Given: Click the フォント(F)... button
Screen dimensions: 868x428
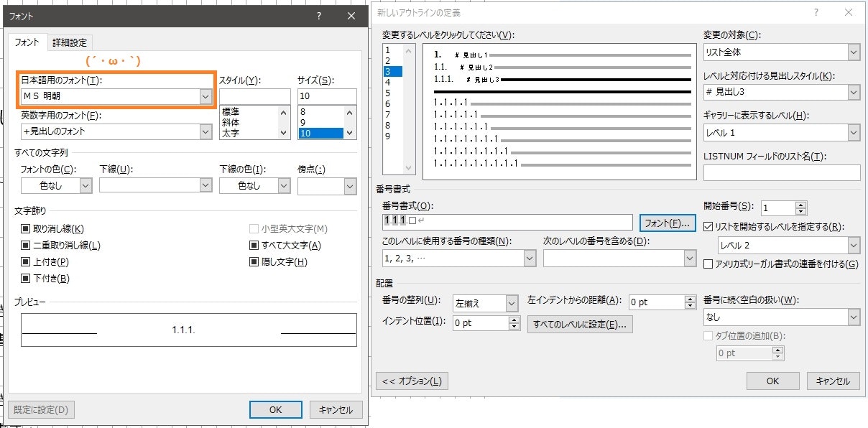Looking at the screenshot, I should (668, 223).
